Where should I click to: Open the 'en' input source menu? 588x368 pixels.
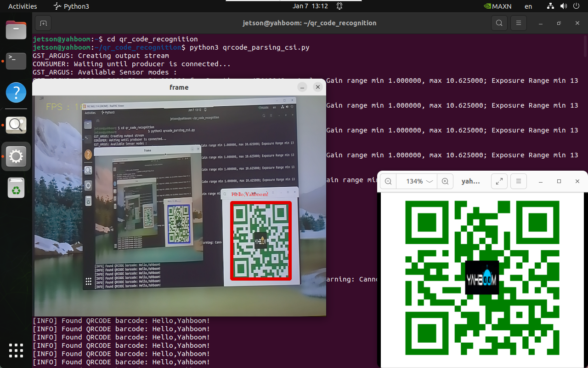(528, 6)
